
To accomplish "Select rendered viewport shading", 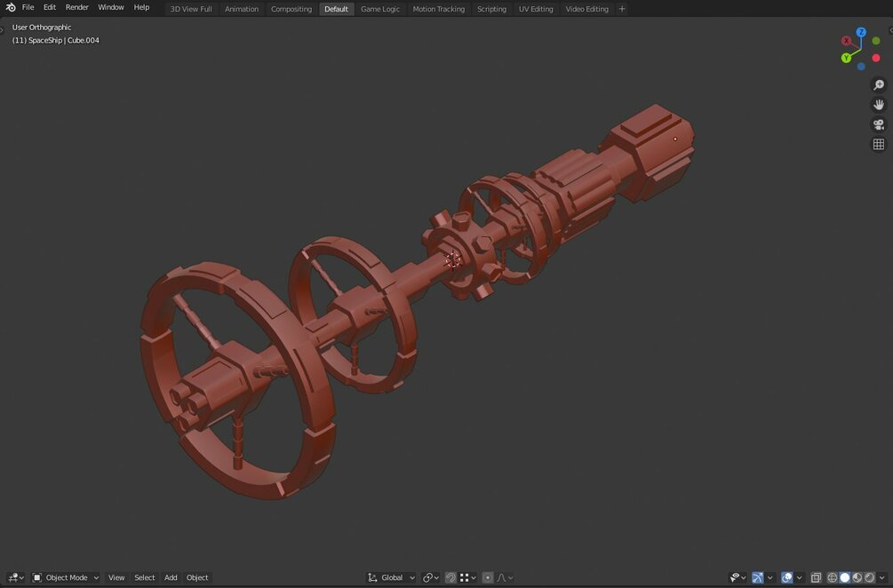I will (870, 577).
